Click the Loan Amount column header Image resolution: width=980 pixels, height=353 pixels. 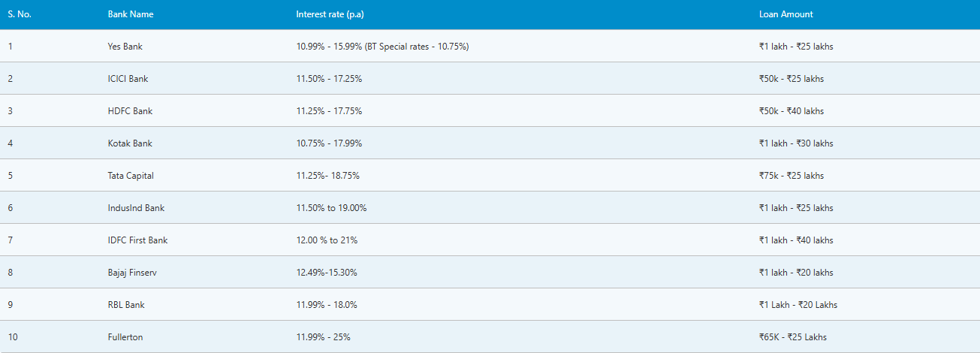(786, 14)
